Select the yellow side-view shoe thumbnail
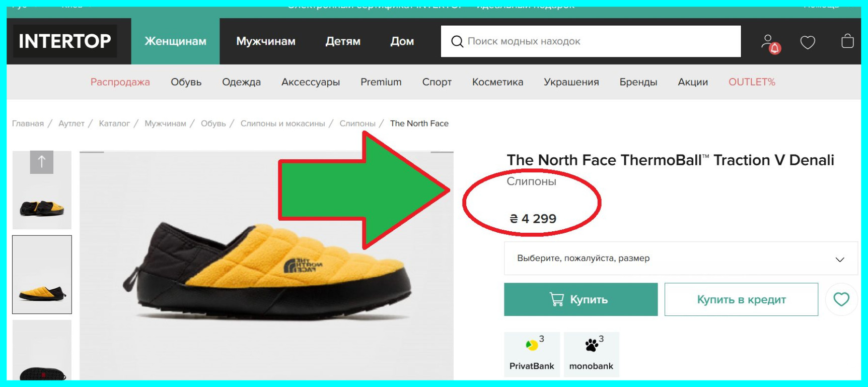868x387 pixels. click(x=42, y=275)
